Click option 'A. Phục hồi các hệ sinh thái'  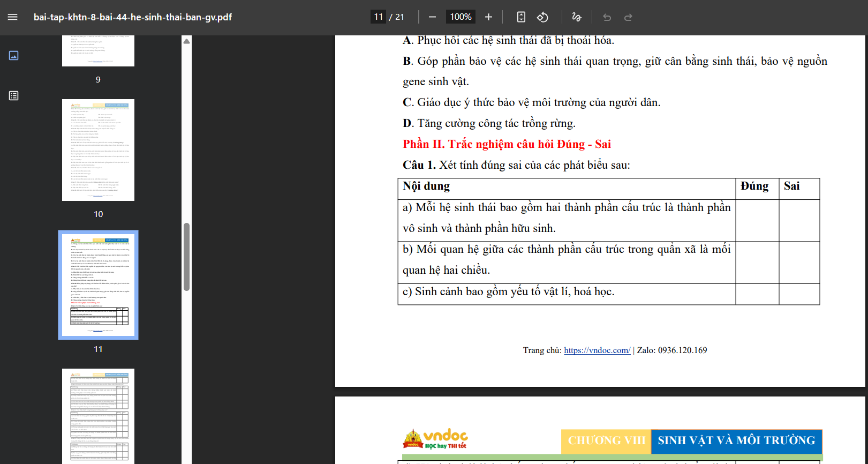click(508, 40)
